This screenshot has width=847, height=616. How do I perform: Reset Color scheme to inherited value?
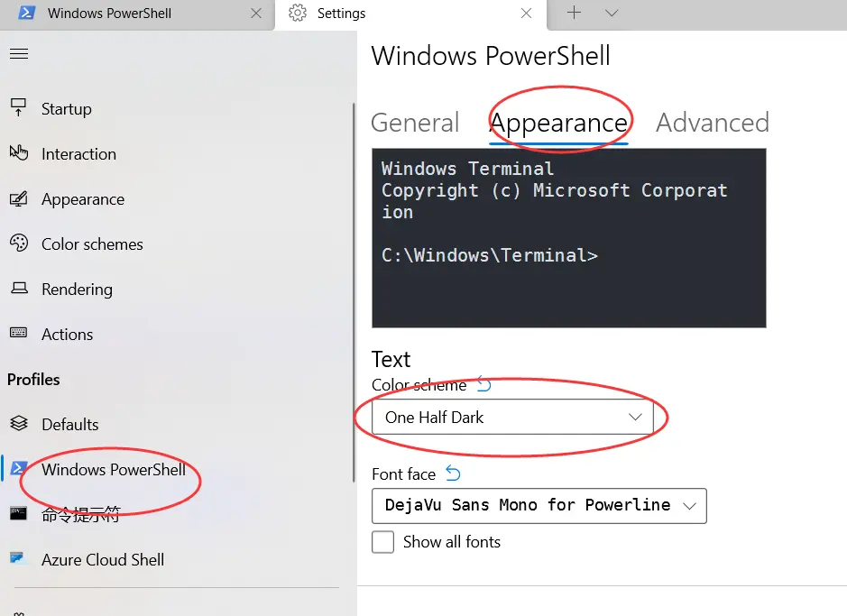point(484,385)
